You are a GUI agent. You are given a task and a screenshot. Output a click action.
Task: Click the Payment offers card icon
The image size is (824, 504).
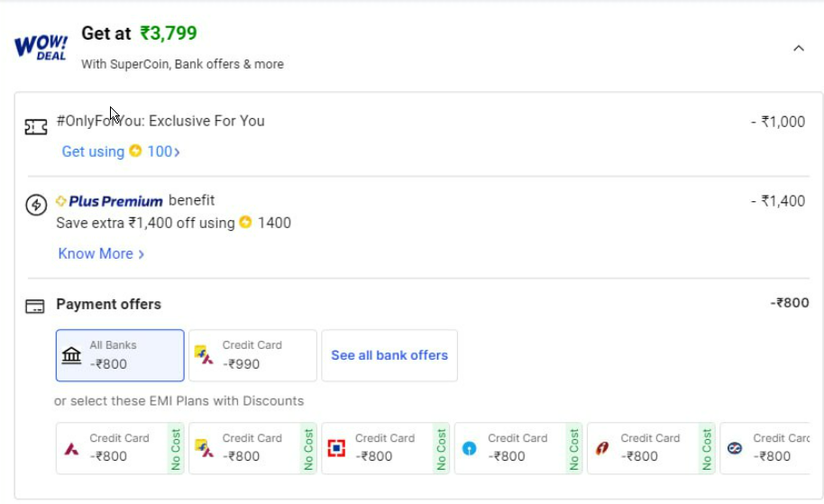(35, 307)
